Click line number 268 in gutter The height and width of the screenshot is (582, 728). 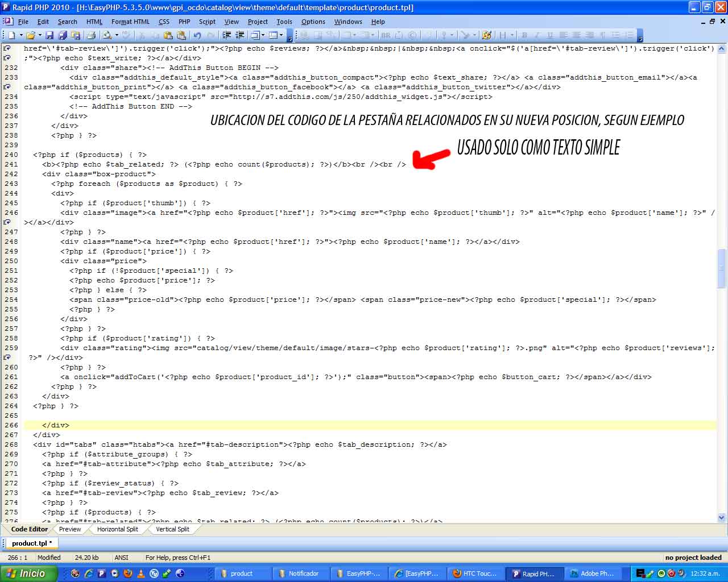tap(11, 444)
